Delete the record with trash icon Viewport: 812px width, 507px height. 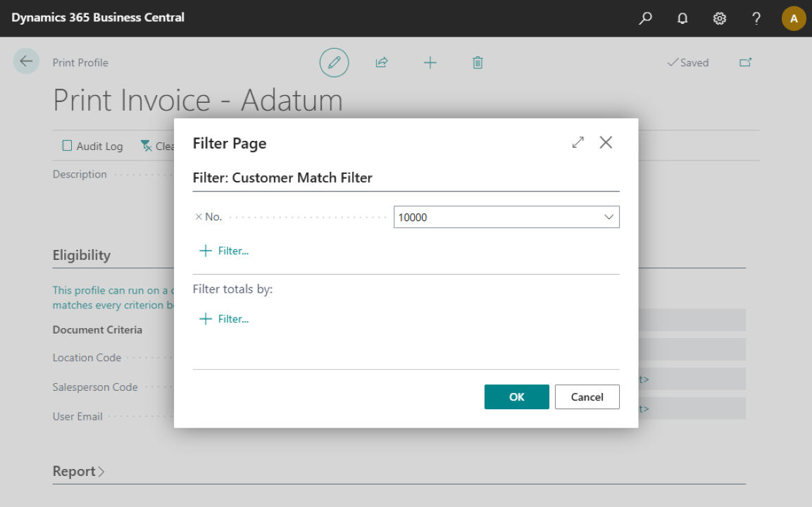(x=477, y=63)
